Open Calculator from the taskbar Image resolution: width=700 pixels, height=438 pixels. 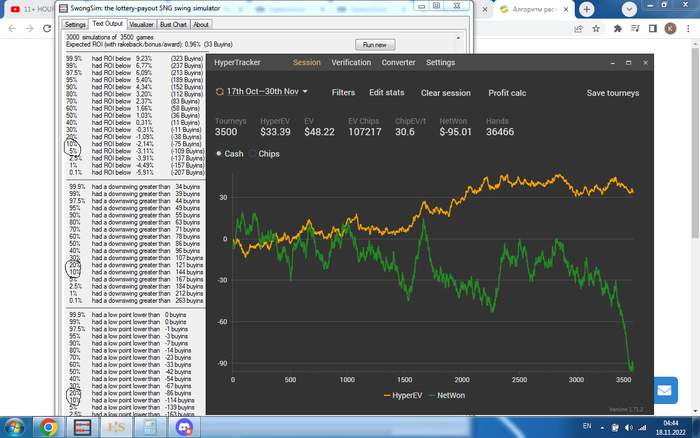pos(150,427)
